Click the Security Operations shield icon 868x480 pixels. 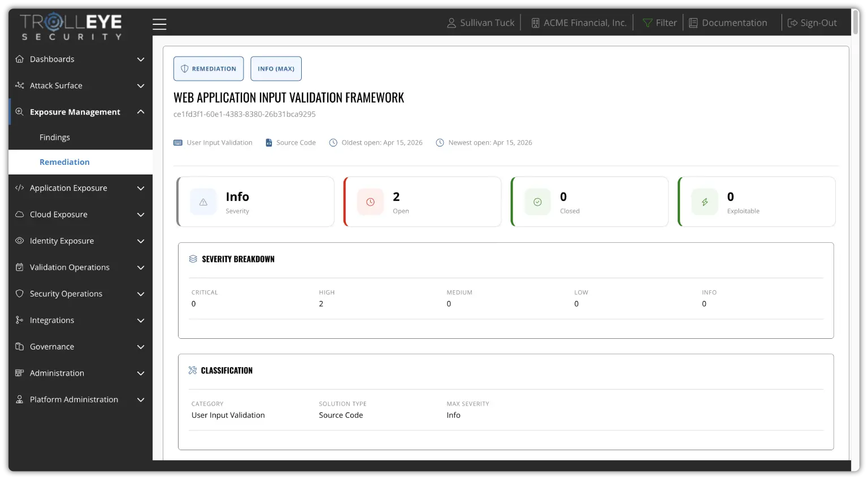tap(19, 294)
